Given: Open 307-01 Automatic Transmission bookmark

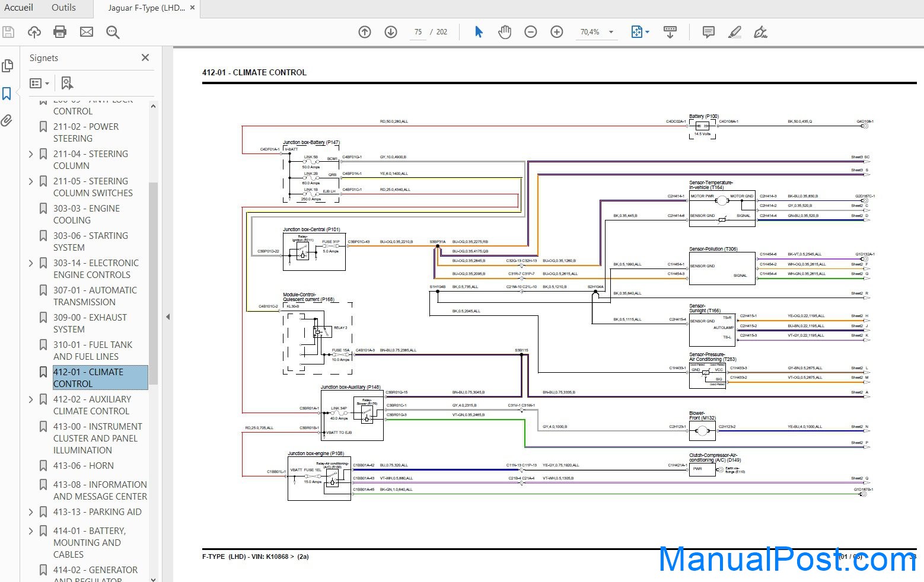Looking at the screenshot, I should pyautogui.click(x=95, y=296).
